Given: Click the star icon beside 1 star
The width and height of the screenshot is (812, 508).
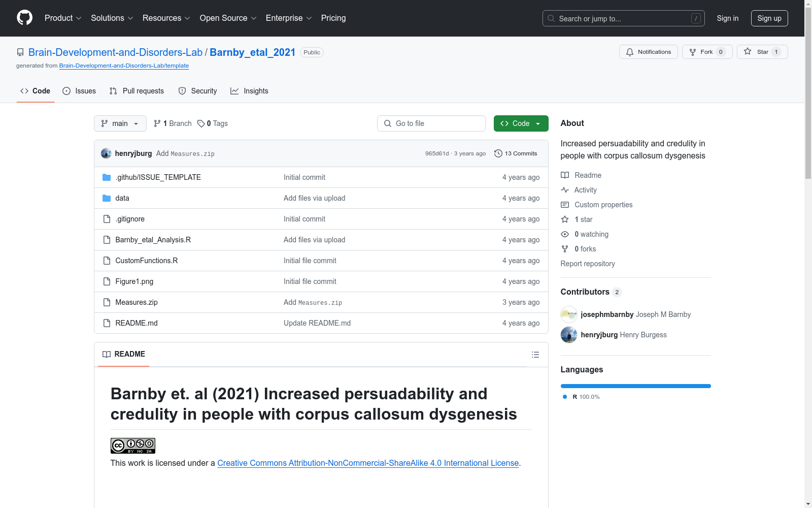Looking at the screenshot, I should click(565, 219).
